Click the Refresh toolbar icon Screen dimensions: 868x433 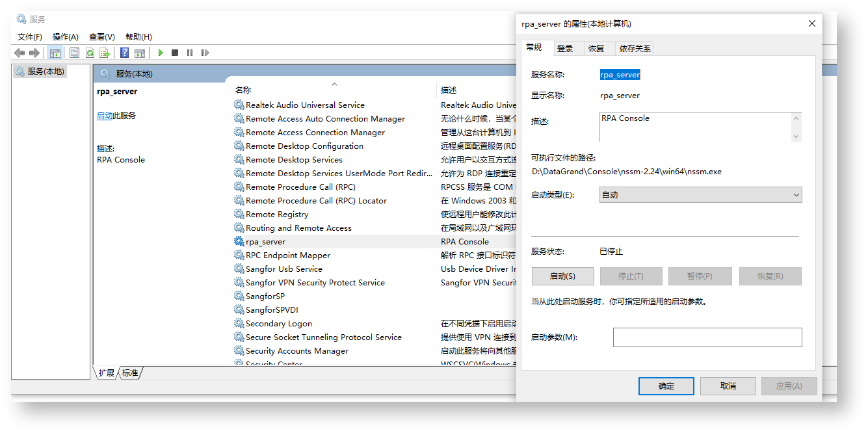click(x=90, y=53)
